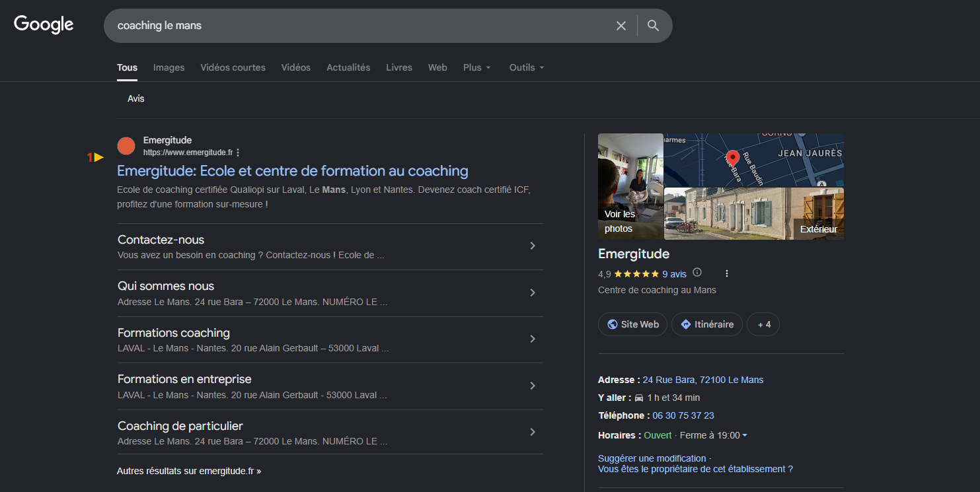Open the Formations coaching sitelink
The width and height of the screenshot is (980, 492).
[x=174, y=333]
